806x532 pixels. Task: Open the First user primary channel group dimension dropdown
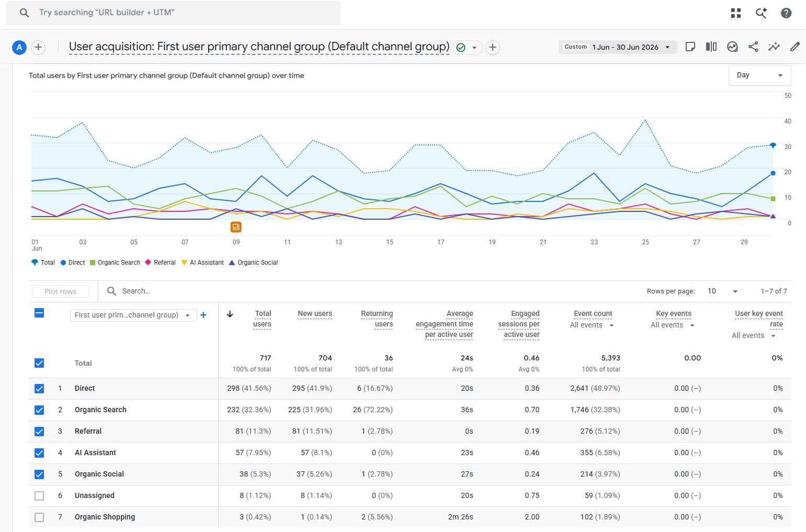coord(133,315)
